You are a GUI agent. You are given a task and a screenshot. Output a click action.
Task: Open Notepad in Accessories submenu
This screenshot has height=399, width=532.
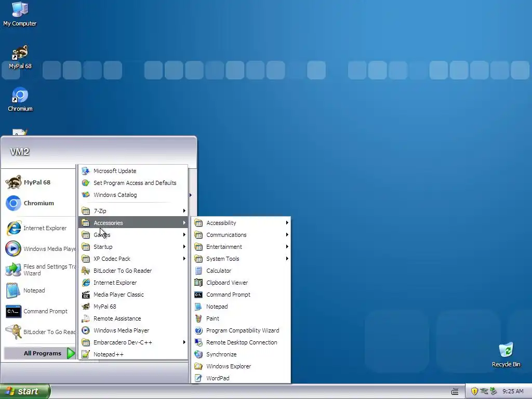241,307
